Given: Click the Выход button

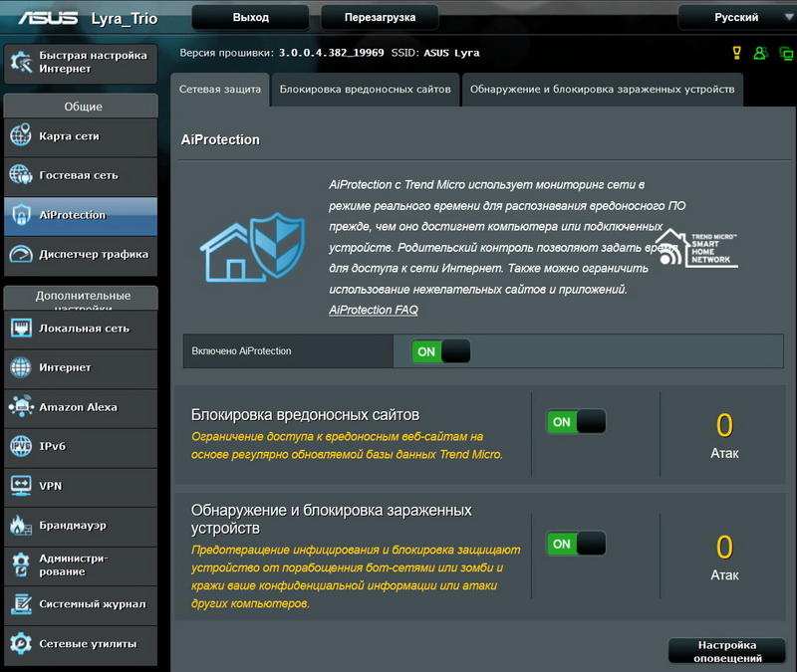Looking at the screenshot, I should pyautogui.click(x=250, y=17).
